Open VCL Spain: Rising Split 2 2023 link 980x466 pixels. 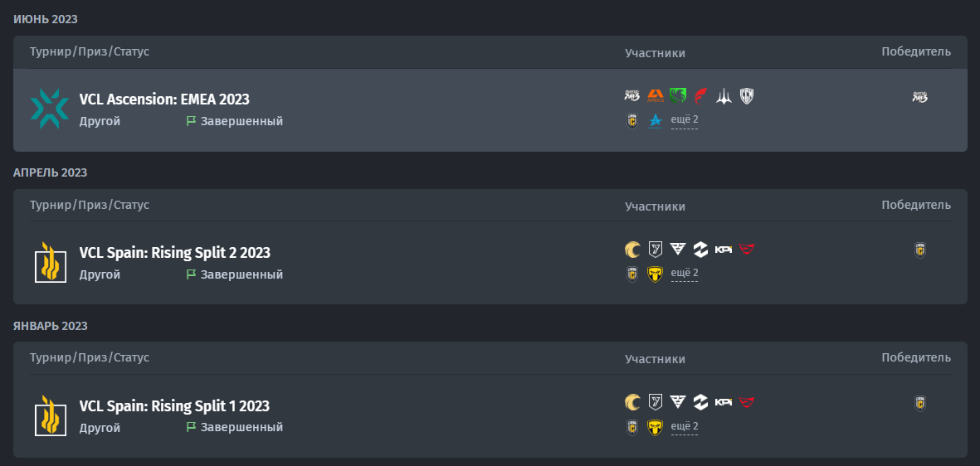pyautogui.click(x=175, y=253)
